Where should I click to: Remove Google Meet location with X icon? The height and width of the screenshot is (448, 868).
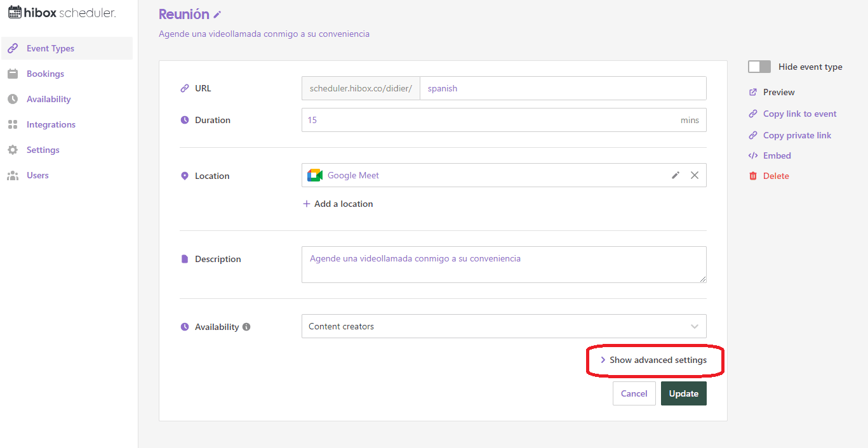[x=695, y=175]
